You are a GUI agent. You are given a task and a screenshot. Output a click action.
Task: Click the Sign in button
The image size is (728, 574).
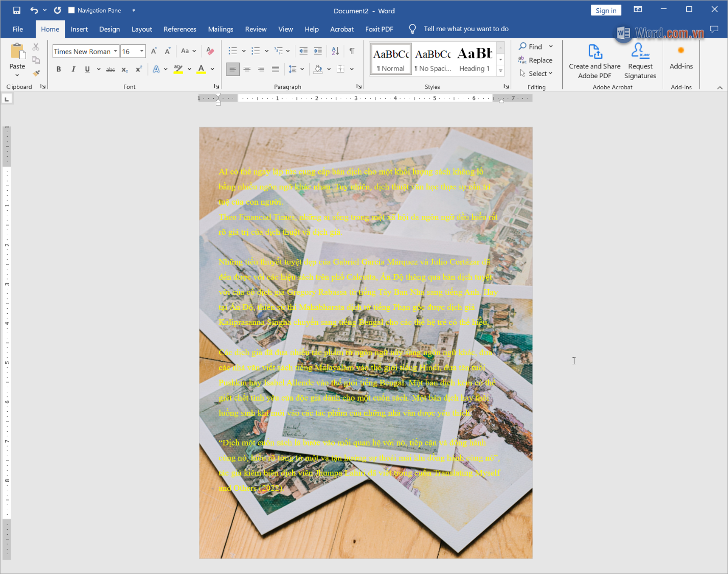tap(606, 10)
